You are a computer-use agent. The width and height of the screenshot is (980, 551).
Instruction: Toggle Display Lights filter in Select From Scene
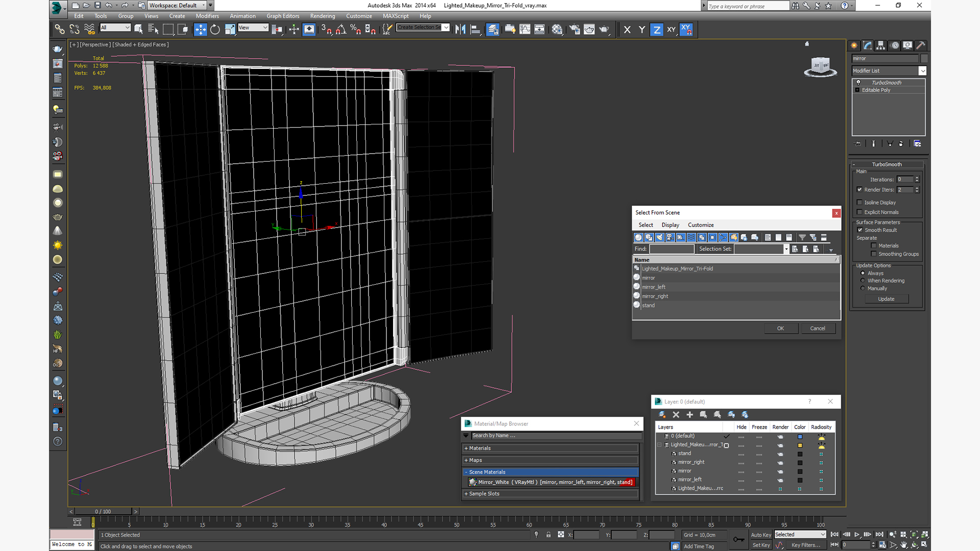coord(659,237)
